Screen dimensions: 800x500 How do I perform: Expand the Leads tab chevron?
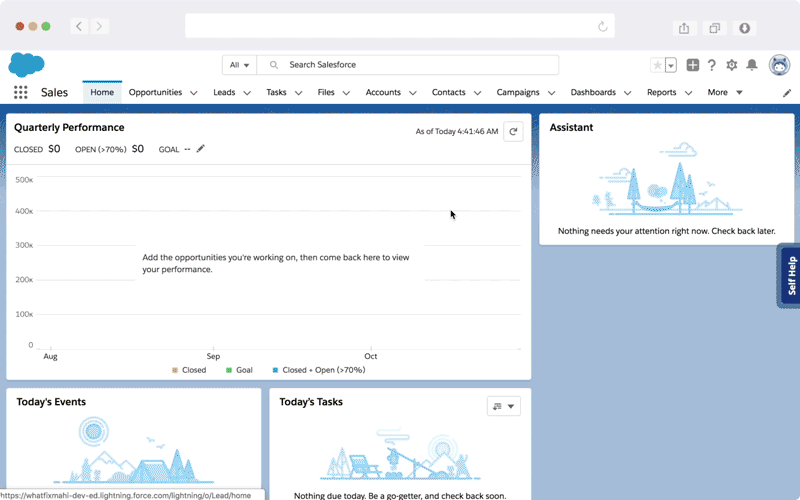click(x=247, y=93)
